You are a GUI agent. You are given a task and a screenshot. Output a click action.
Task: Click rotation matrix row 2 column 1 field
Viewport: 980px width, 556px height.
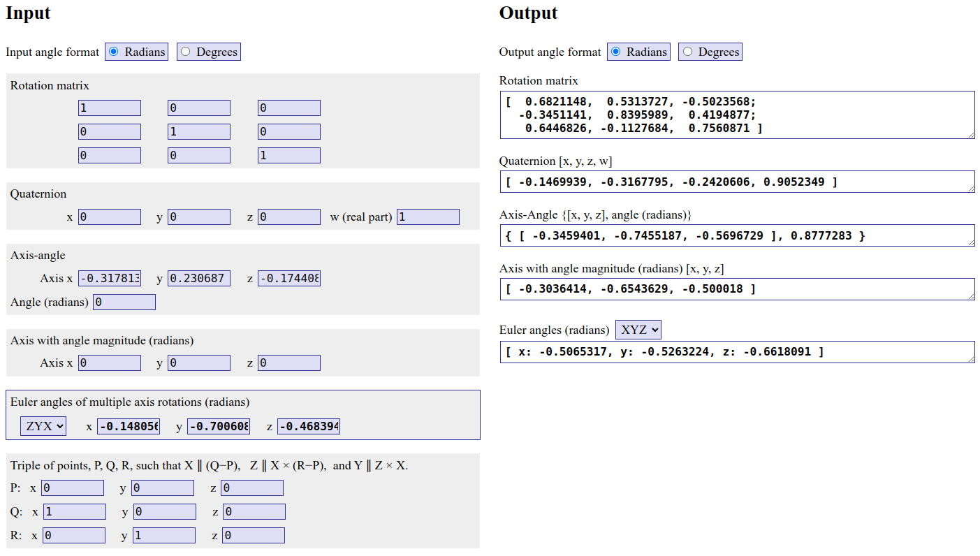[x=110, y=131]
